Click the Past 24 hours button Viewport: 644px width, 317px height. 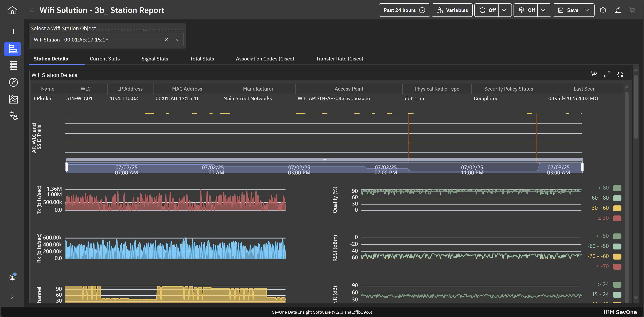tap(404, 10)
